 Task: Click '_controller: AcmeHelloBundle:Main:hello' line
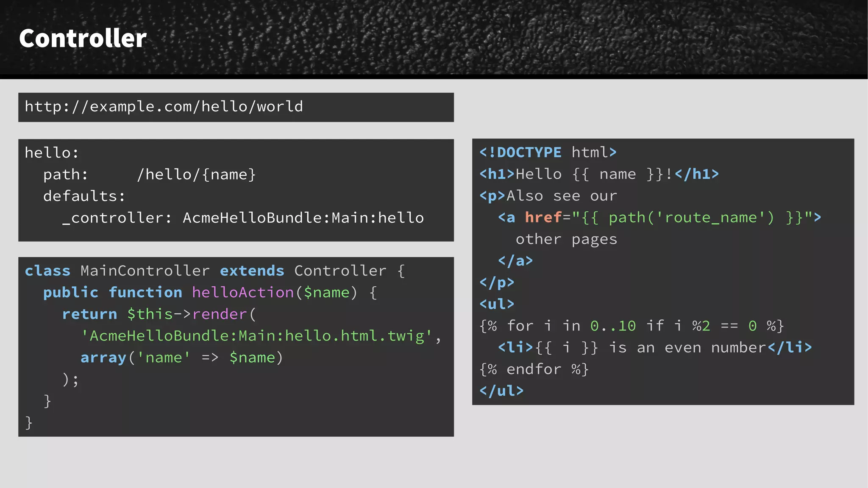pos(243,218)
